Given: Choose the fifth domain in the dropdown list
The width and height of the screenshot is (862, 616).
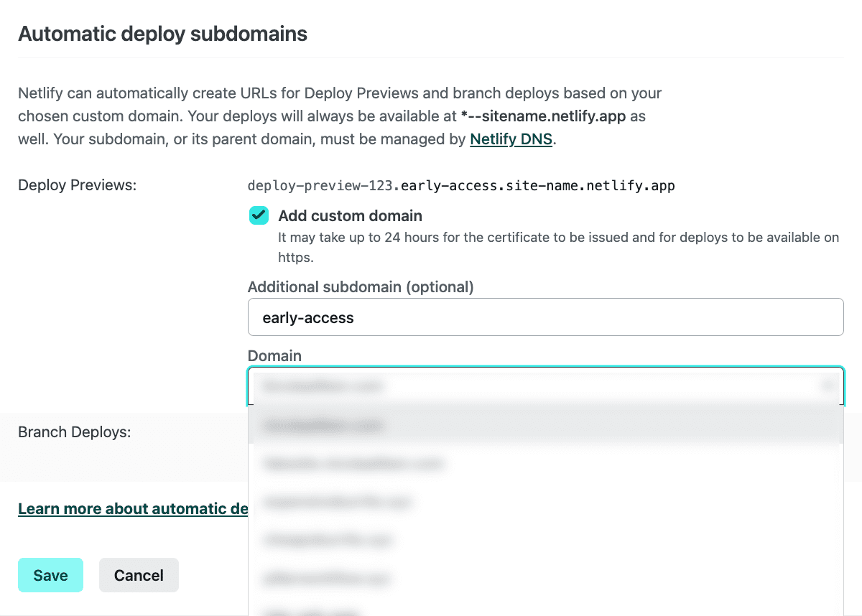Looking at the screenshot, I should coord(545,577).
